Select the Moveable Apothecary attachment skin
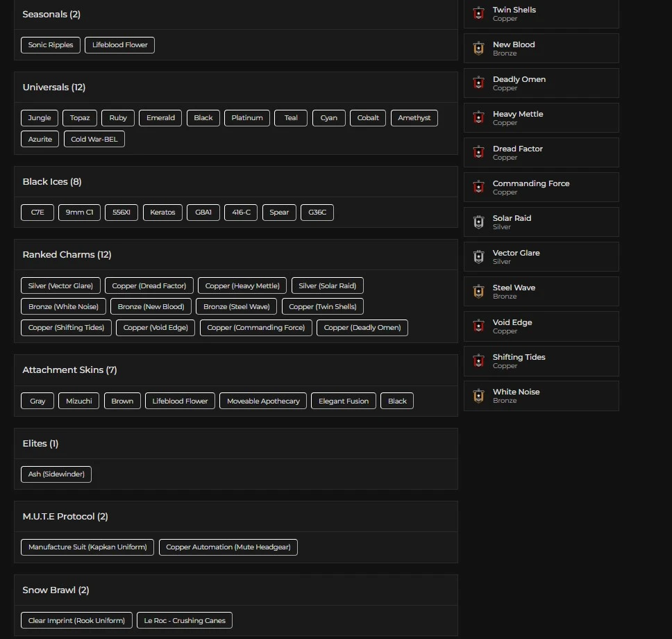672x639 pixels. pos(263,401)
